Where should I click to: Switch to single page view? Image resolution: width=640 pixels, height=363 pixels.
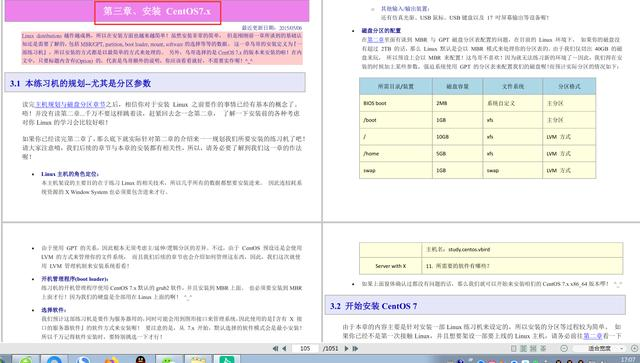click(513, 348)
